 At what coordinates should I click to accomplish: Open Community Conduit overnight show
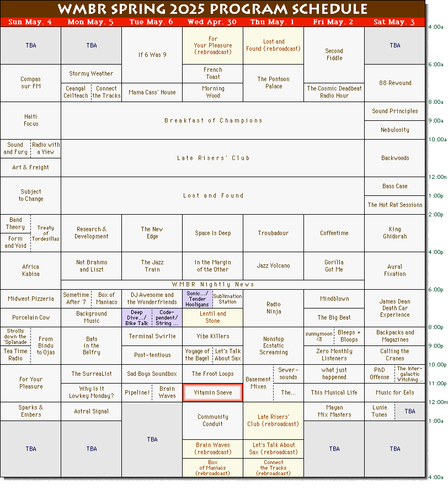click(212, 421)
